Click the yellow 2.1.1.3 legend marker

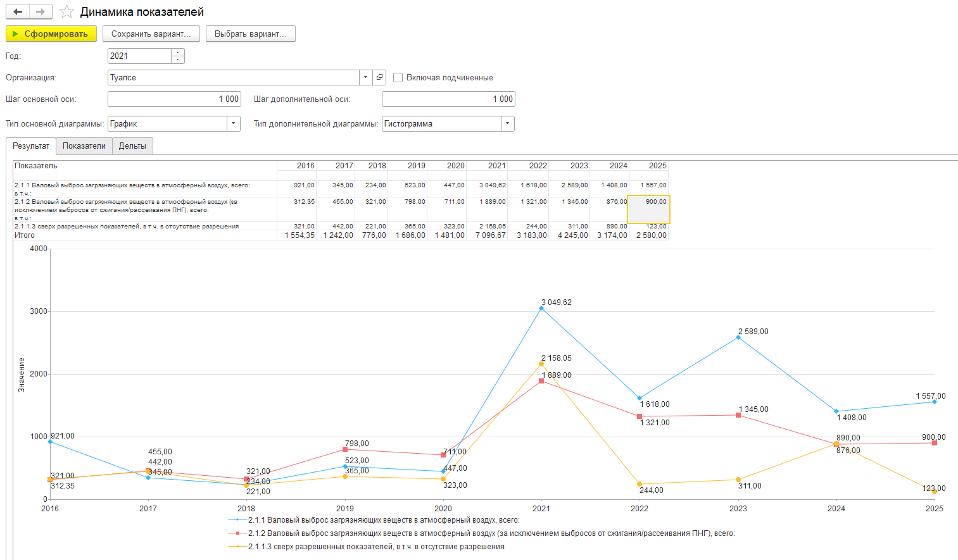[237, 547]
